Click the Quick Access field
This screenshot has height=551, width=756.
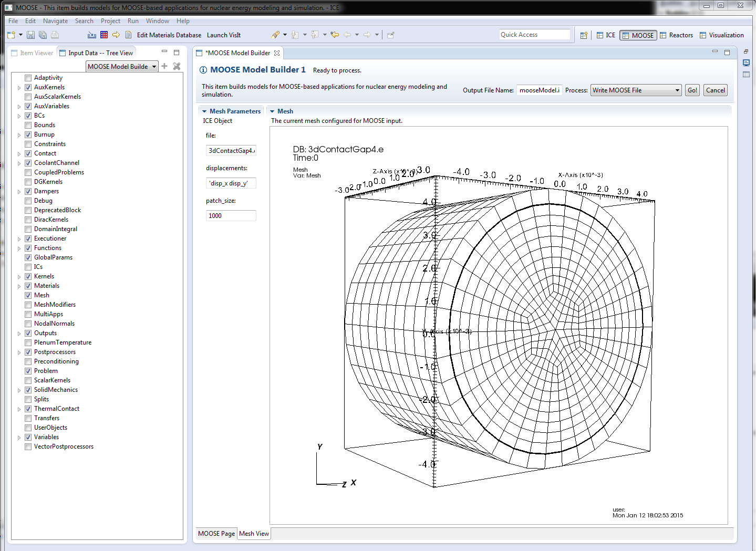pos(534,35)
